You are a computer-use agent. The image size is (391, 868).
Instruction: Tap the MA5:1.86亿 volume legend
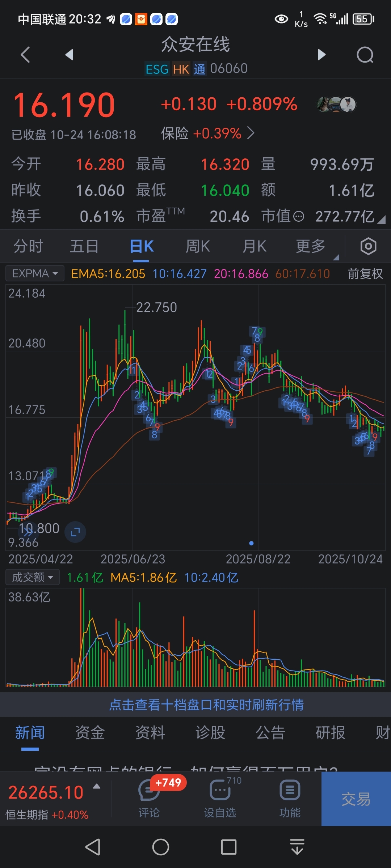click(x=143, y=578)
